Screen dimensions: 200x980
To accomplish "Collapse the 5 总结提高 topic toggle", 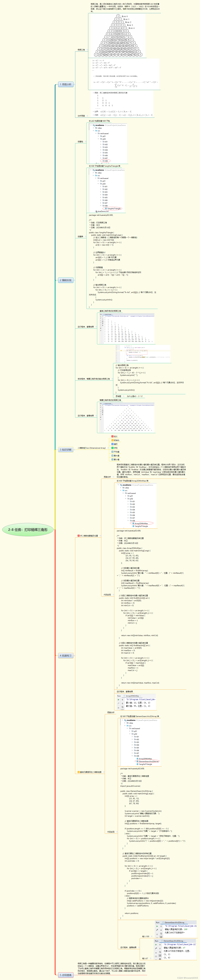I will pos(74,975).
